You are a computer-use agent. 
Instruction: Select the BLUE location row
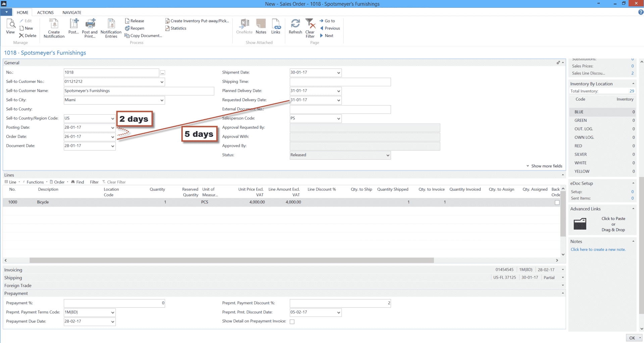click(x=602, y=112)
